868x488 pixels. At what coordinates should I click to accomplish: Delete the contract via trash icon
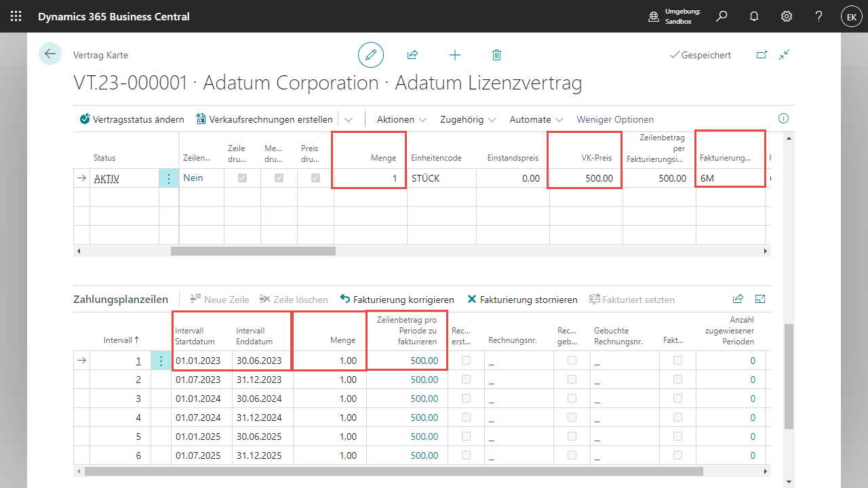496,55
